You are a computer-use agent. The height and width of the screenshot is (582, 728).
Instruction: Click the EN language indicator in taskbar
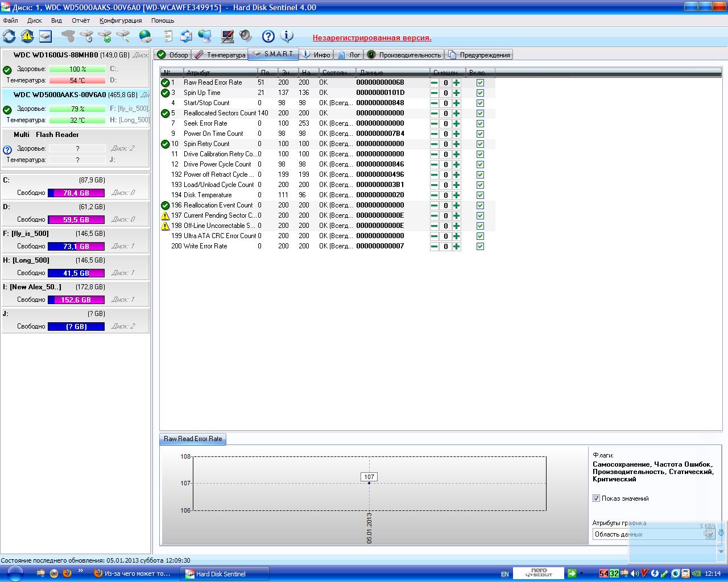(504, 574)
